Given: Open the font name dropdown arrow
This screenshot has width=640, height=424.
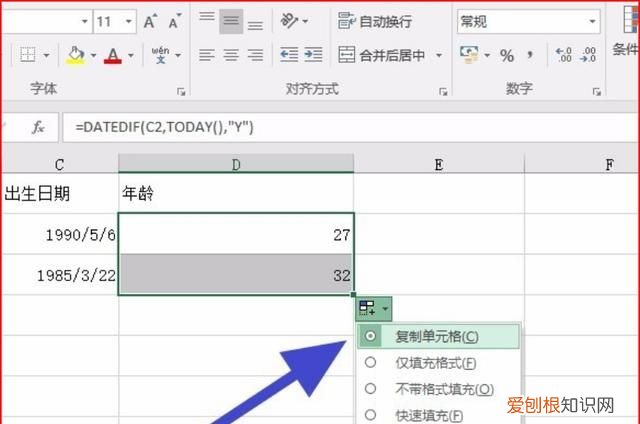Looking at the screenshot, I should [x=84, y=21].
